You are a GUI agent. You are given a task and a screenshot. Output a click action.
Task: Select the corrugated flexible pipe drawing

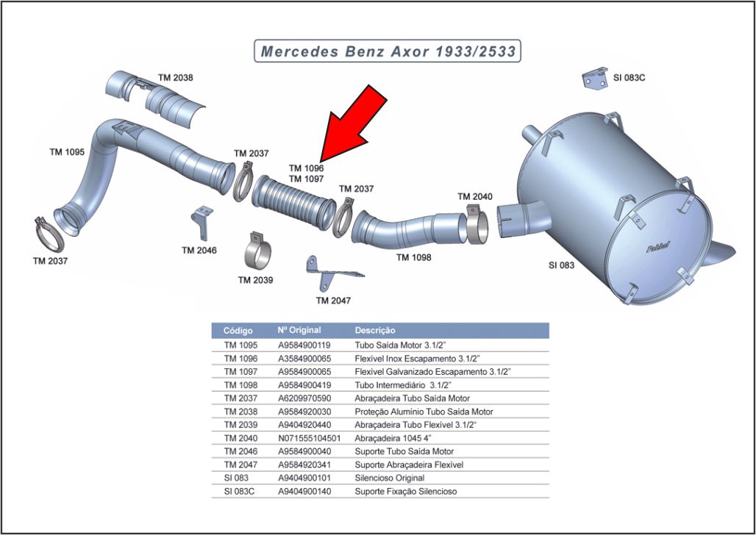pos(293,202)
